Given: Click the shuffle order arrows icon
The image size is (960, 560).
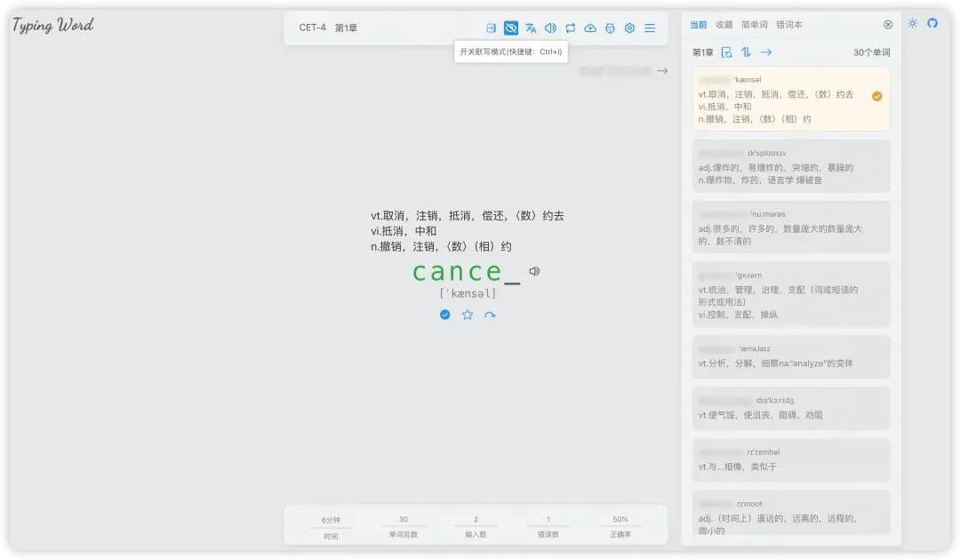Looking at the screenshot, I should pyautogui.click(x=747, y=52).
